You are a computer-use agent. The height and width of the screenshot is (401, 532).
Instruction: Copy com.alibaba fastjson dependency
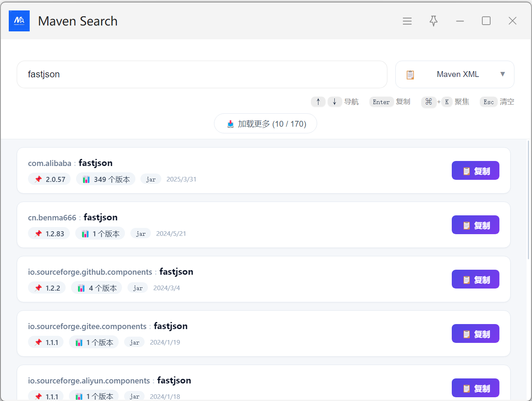[476, 171]
